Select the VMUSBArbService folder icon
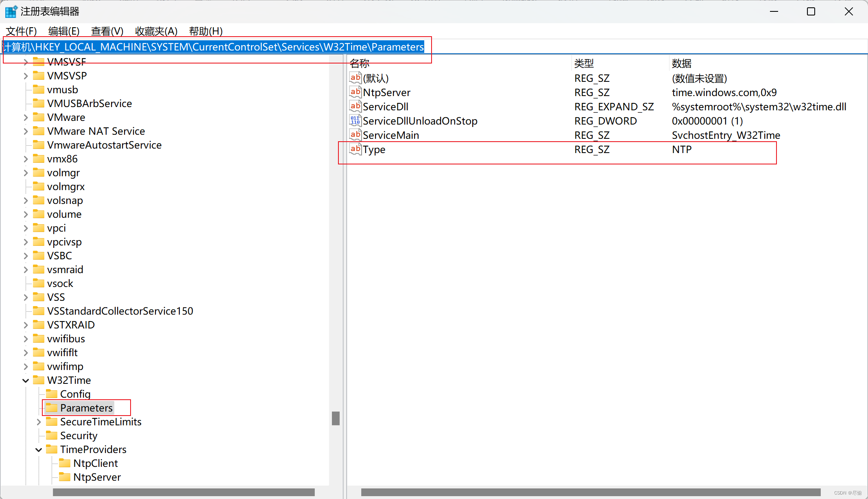 pos(39,103)
